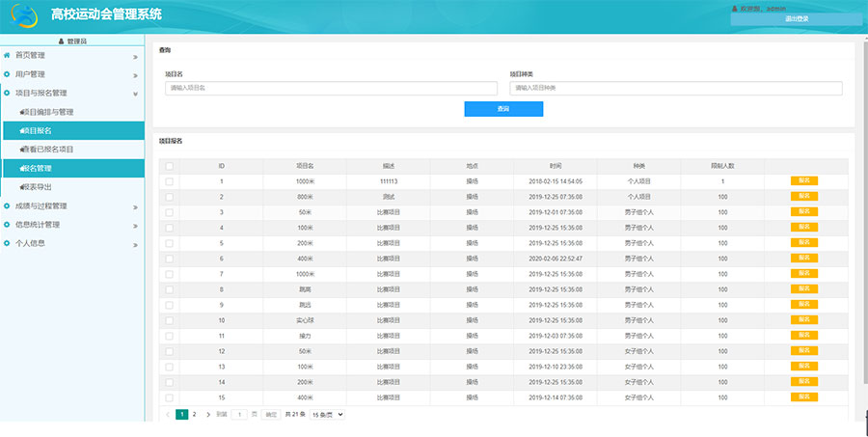868x437 pixels.
Task: Toggle the select-all checkbox in table header
Action: [170, 166]
